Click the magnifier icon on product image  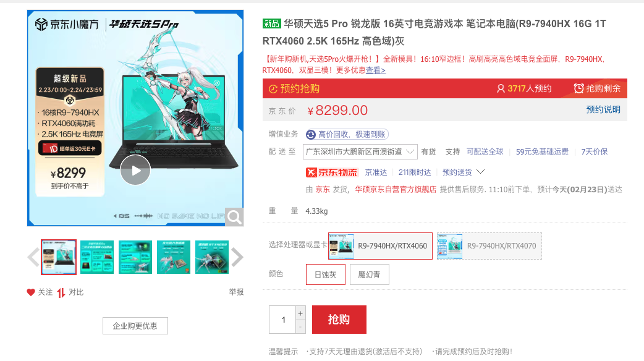pyautogui.click(x=234, y=217)
